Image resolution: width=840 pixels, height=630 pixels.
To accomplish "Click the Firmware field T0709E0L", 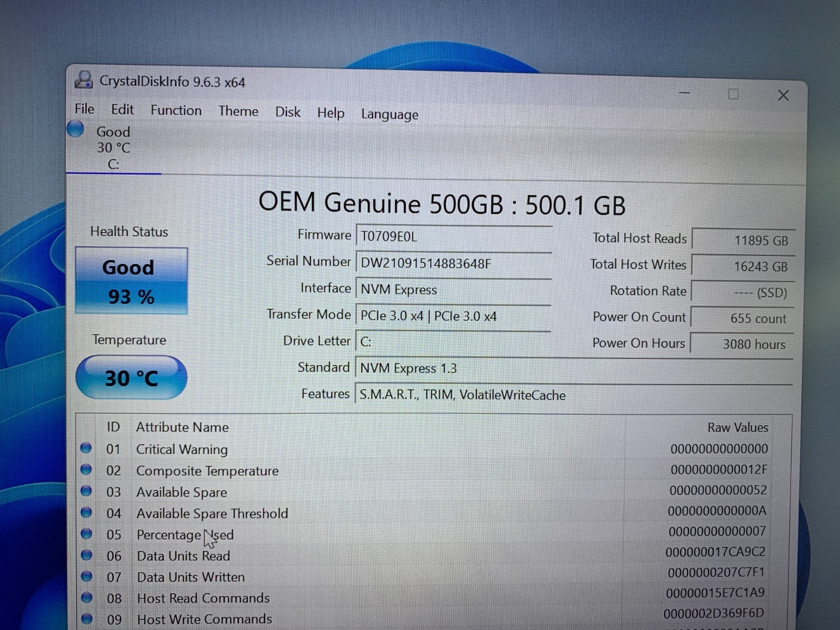I will (x=454, y=236).
